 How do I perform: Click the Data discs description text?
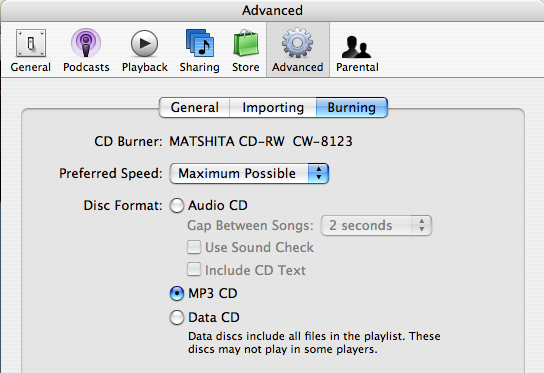[314, 342]
